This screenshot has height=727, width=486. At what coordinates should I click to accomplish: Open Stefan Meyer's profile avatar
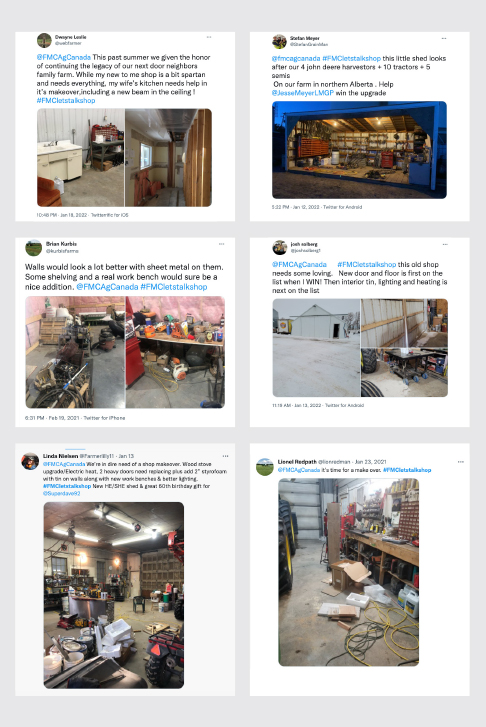click(279, 41)
